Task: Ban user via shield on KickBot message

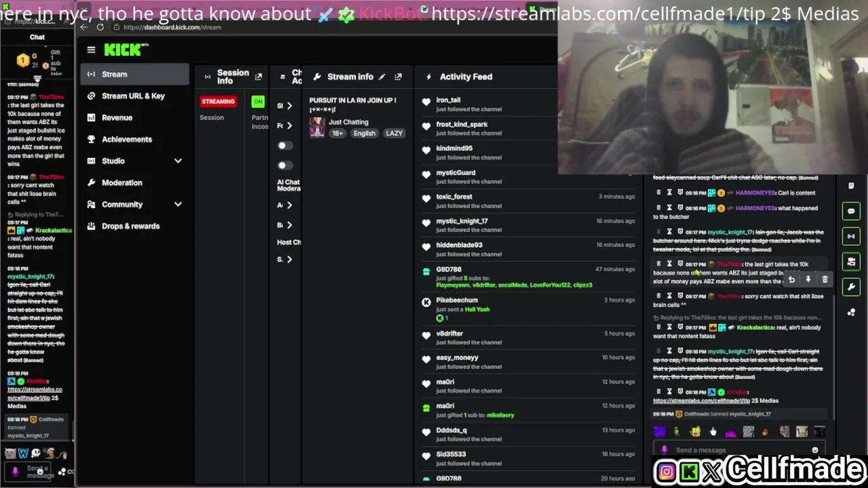Action: point(680,392)
